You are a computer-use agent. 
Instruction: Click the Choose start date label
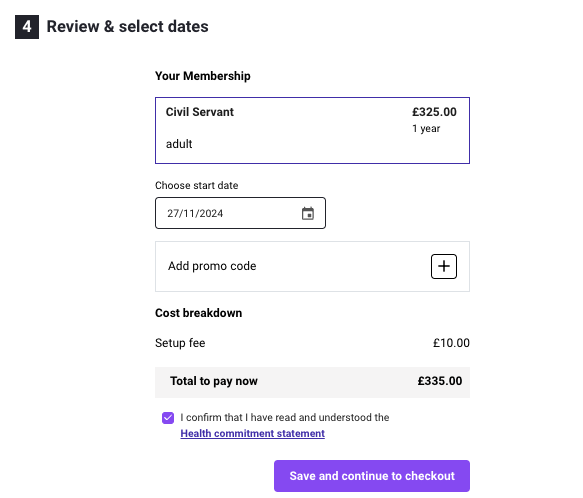[x=197, y=185]
